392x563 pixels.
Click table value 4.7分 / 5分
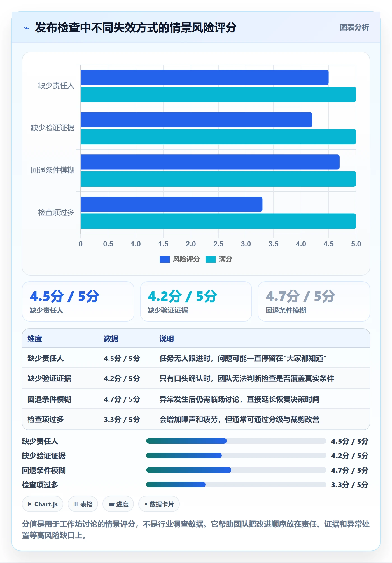(122, 399)
